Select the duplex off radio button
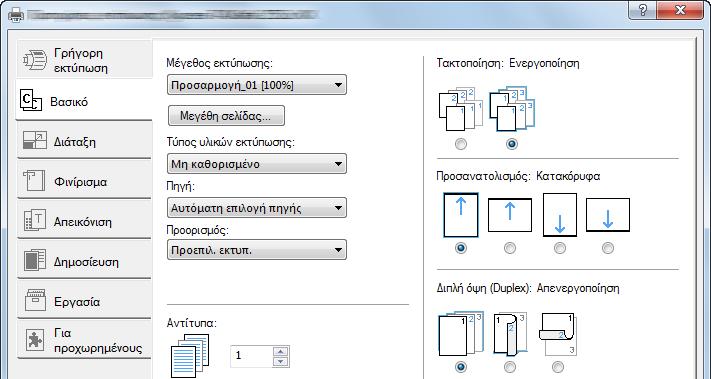The height and width of the screenshot is (379, 711). click(461, 366)
